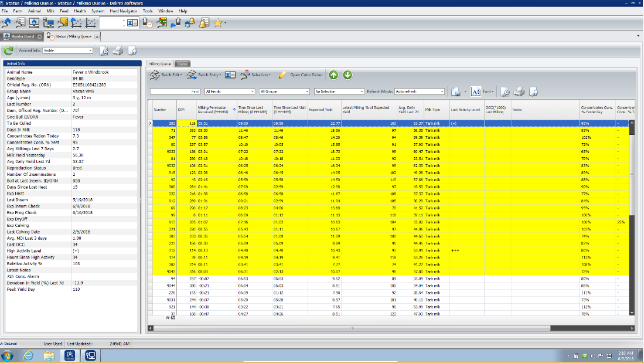Move selection up with green up arrow
Image resolution: width=644 pixels, height=363 pixels.
pos(333,74)
